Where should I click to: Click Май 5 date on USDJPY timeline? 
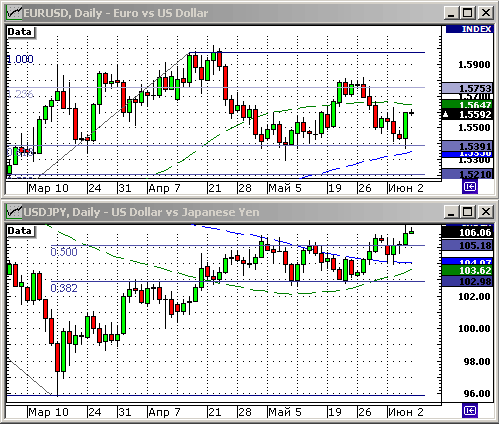click(285, 412)
